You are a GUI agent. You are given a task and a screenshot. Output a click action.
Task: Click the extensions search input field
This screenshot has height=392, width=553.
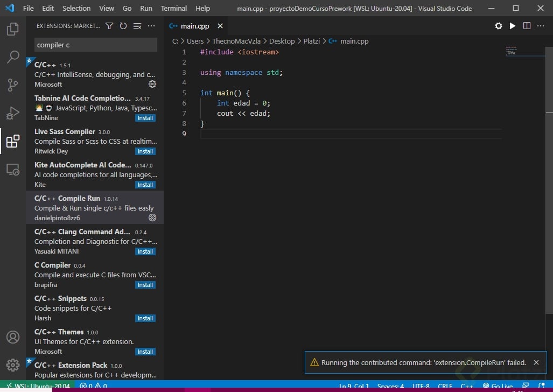pos(96,45)
